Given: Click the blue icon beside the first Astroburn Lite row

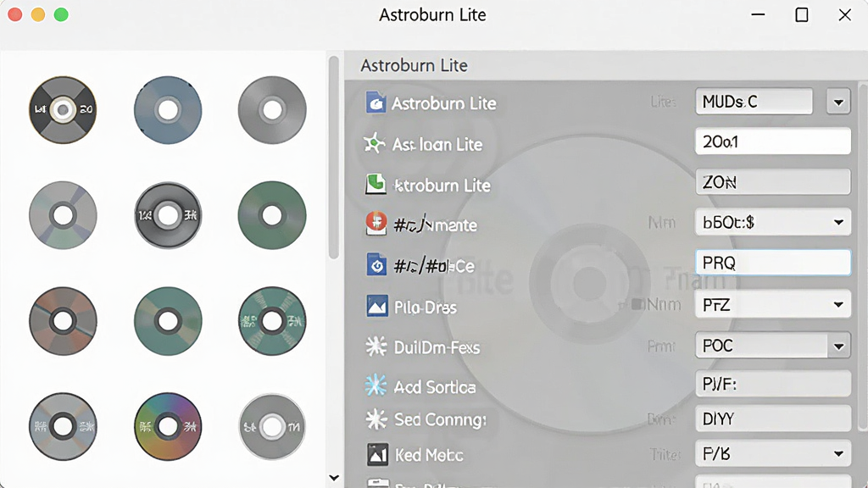Looking at the screenshot, I should (x=376, y=103).
